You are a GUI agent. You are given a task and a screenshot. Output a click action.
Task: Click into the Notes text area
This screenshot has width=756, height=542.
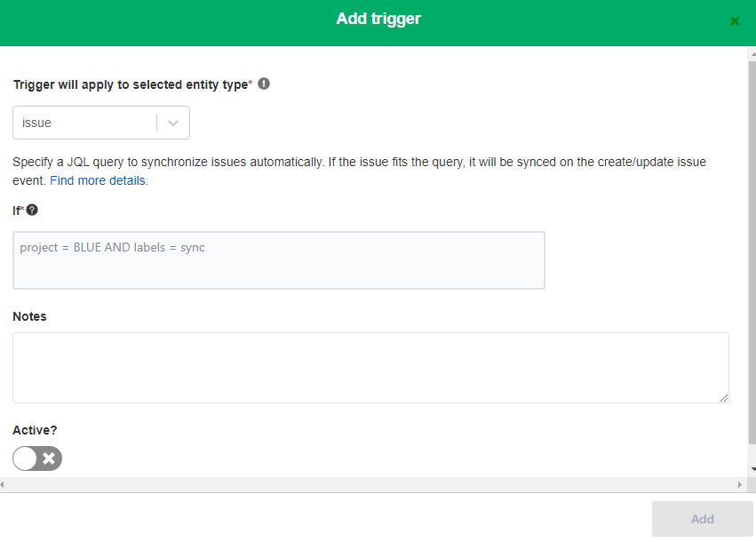(x=370, y=368)
